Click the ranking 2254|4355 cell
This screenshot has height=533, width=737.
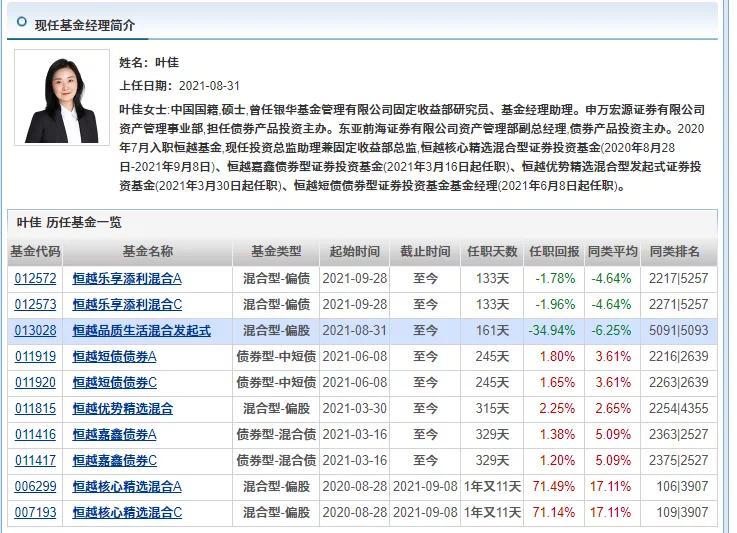coord(678,408)
